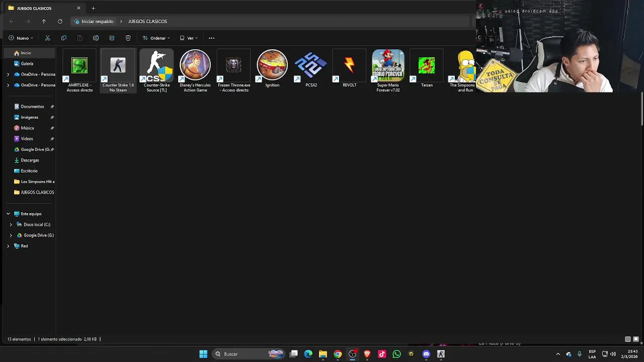The image size is (644, 362).
Task: Click JUEGOS CLASICOS breadcrumb segment
Action: pos(147,22)
